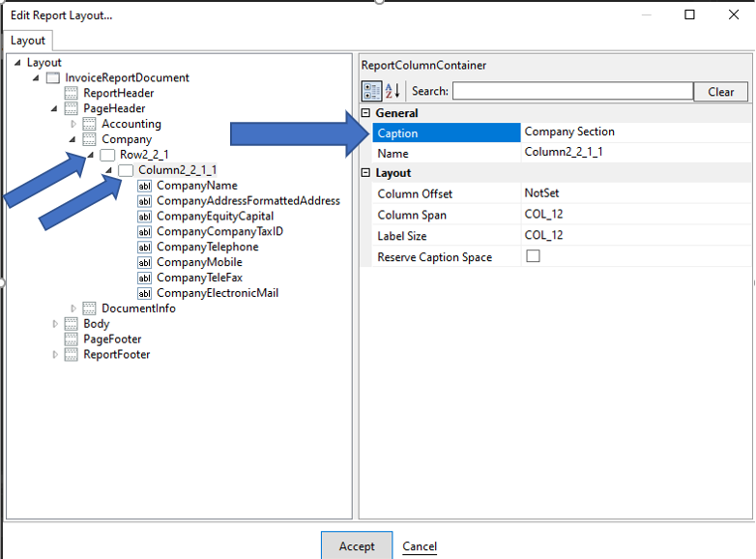The image size is (756, 559).
Task: Select the ReportHeader tree item
Action: 119,93
